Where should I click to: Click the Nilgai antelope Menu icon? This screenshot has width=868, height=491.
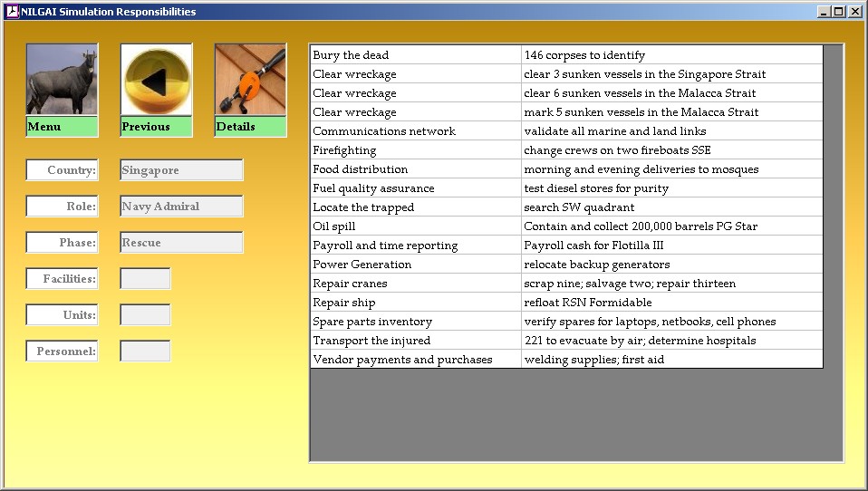[x=62, y=81]
